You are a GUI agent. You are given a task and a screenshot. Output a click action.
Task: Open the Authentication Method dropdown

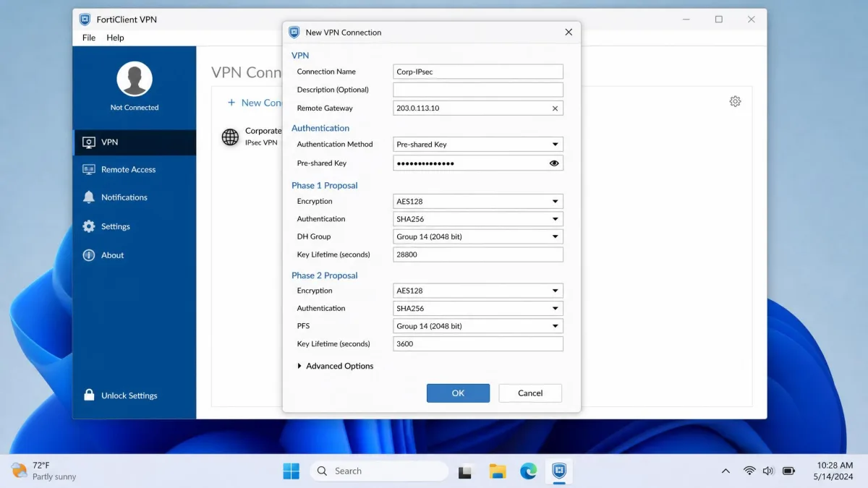478,145
